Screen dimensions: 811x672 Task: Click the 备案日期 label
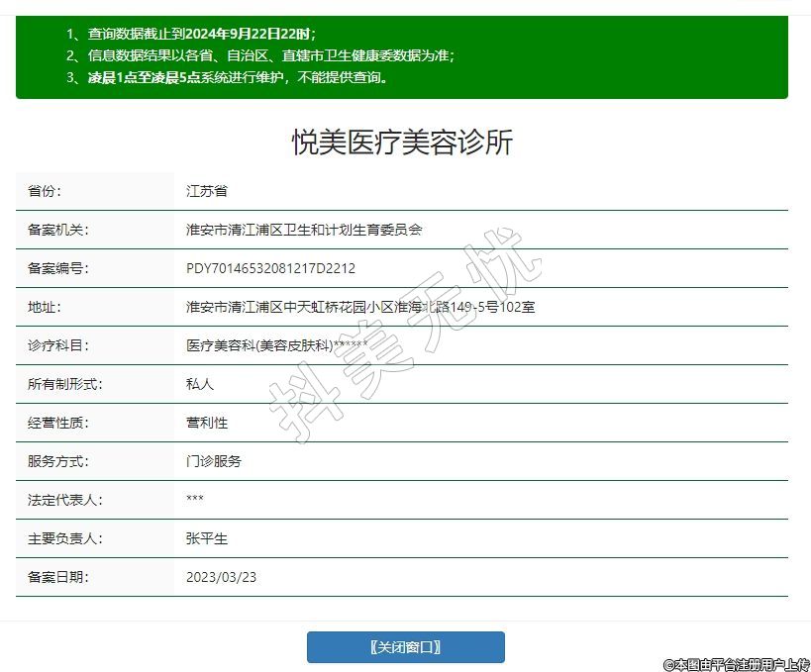coord(58,577)
